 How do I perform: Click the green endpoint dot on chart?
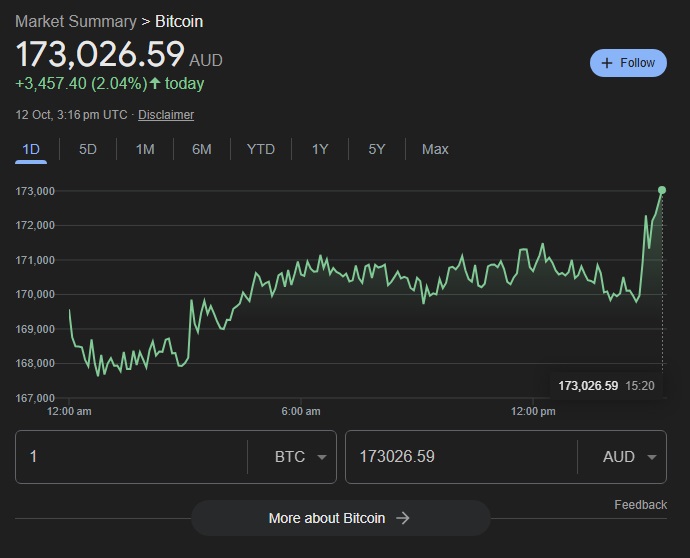662,190
